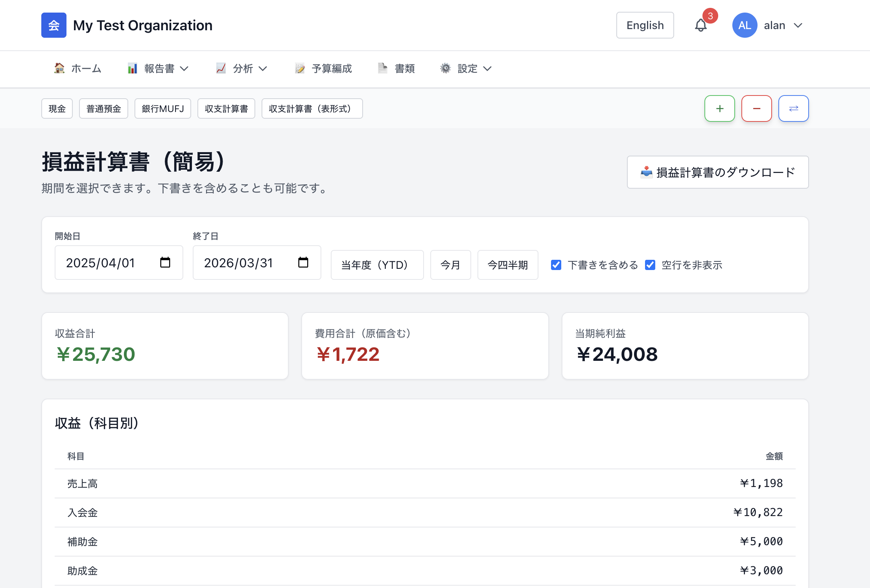Image resolution: width=870 pixels, height=588 pixels.
Task: Open the end date calendar picker icon
Action: (303, 263)
